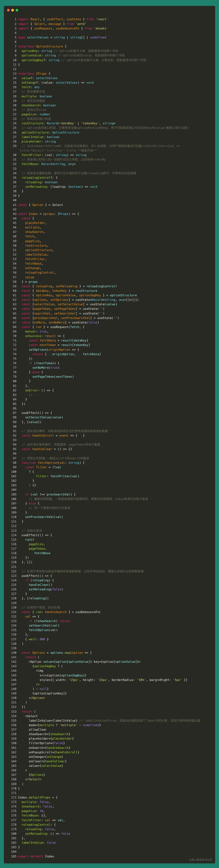The image size is (219, 868).
Task: Click 'function fetchOption(val: string) {' line
Action: (53, 463)
